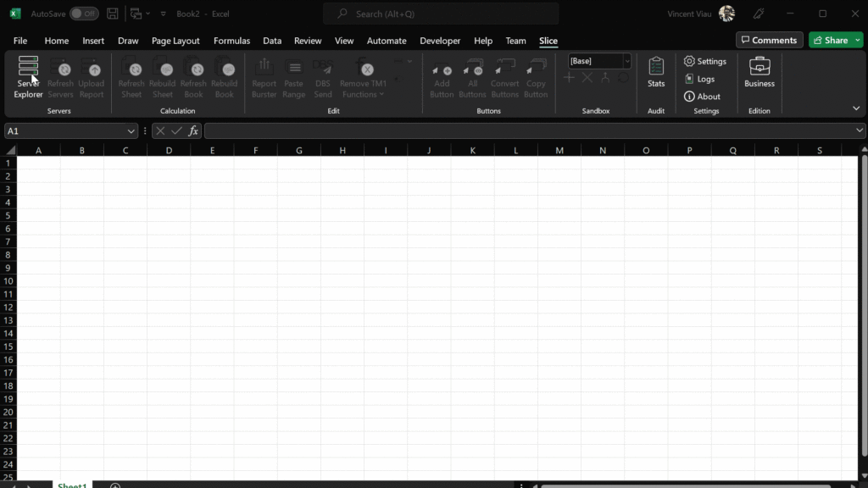Expand the [Base] sandbox dropdown
This screenshot has height=488, width=868.
click(x=627, y=61)
